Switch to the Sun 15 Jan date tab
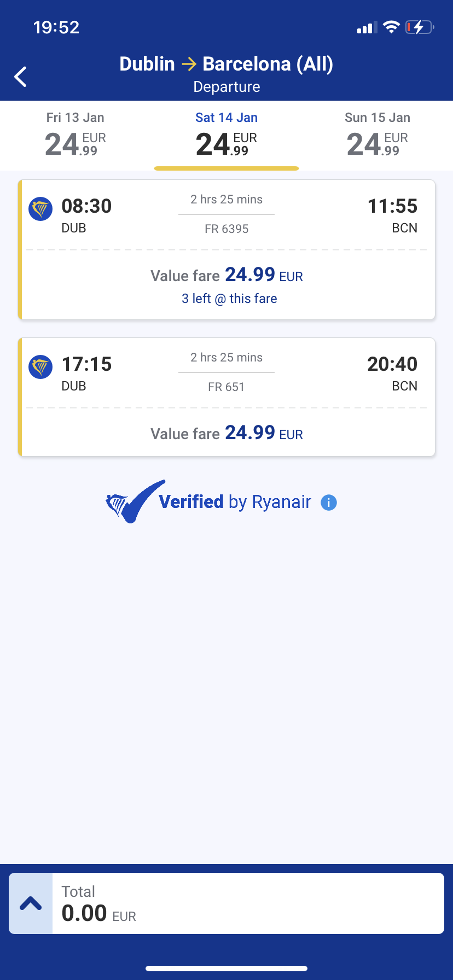This screenshot has width=453, height=980. (377, 136)
